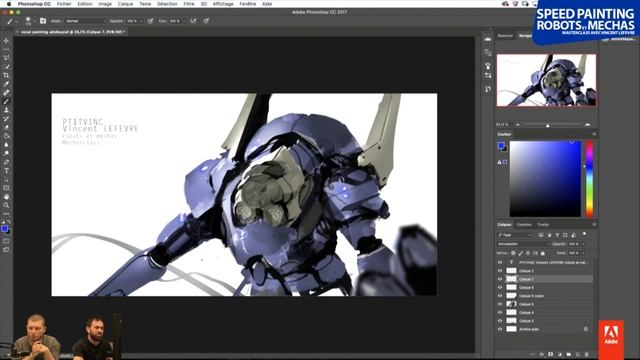640x360 pixels.
Task: Toggle lock all for the layer
Action: tap(543, 253)
